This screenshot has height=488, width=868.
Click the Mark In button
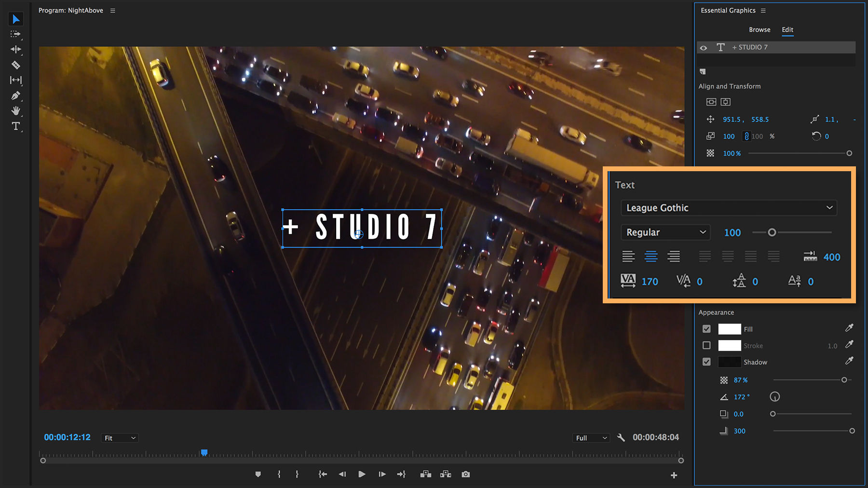[x=279, y=474]
